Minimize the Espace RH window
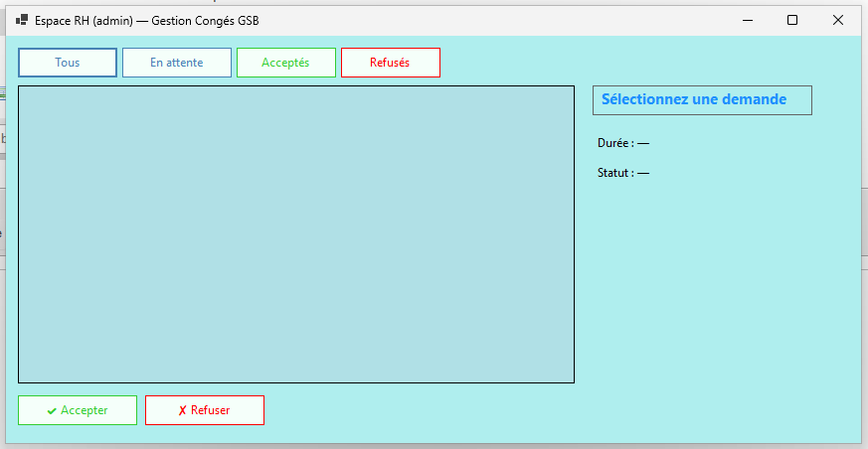Screen dimensions: 868x449 click(x=747, y=20)
